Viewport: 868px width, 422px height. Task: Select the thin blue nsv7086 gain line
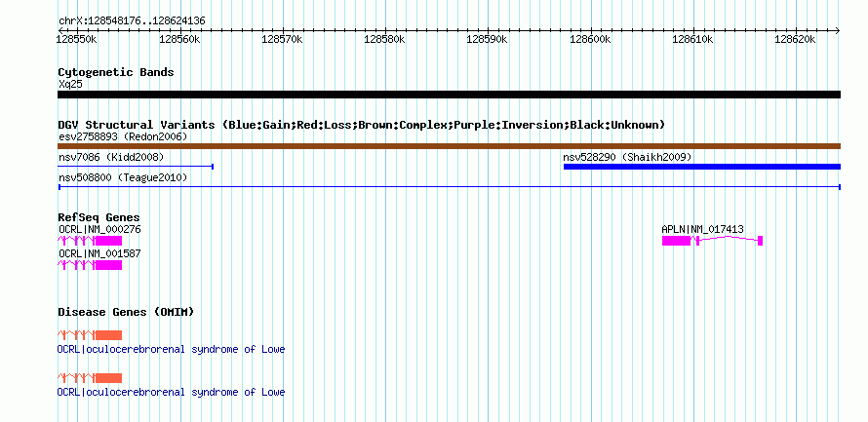coord(136,167)
